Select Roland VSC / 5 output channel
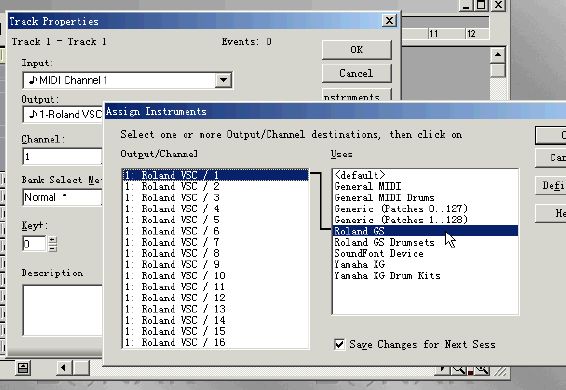The height and width of the screenshot is (390, 566). 215,220
